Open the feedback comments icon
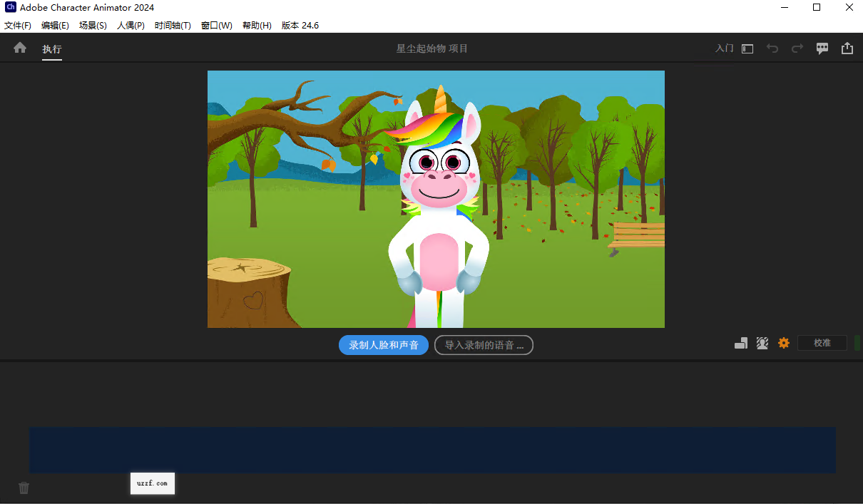Viewport: 863px width, 504px height. (822, 48)
